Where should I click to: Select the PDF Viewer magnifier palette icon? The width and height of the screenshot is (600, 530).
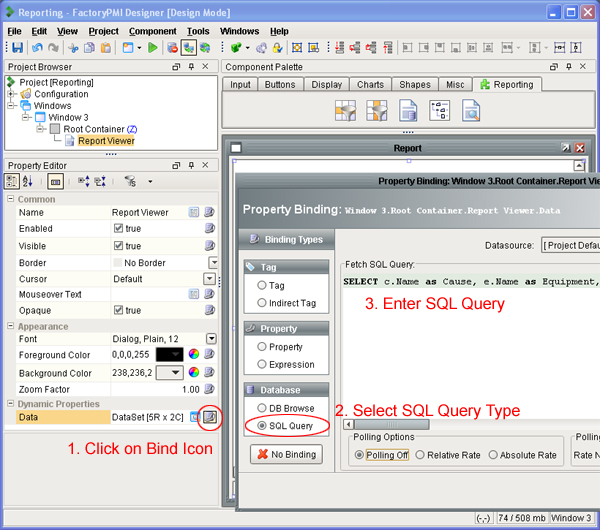tap(471, 111)
